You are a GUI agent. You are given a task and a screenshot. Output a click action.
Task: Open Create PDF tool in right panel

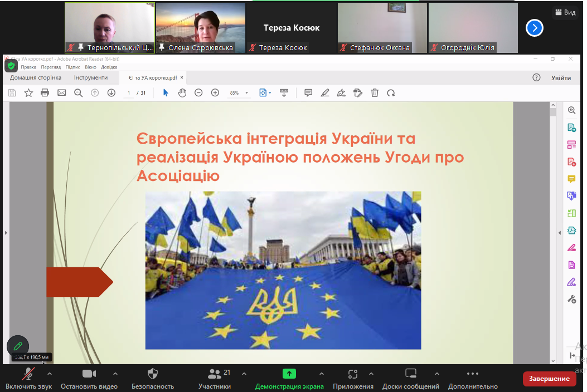[x=571, y=162]
